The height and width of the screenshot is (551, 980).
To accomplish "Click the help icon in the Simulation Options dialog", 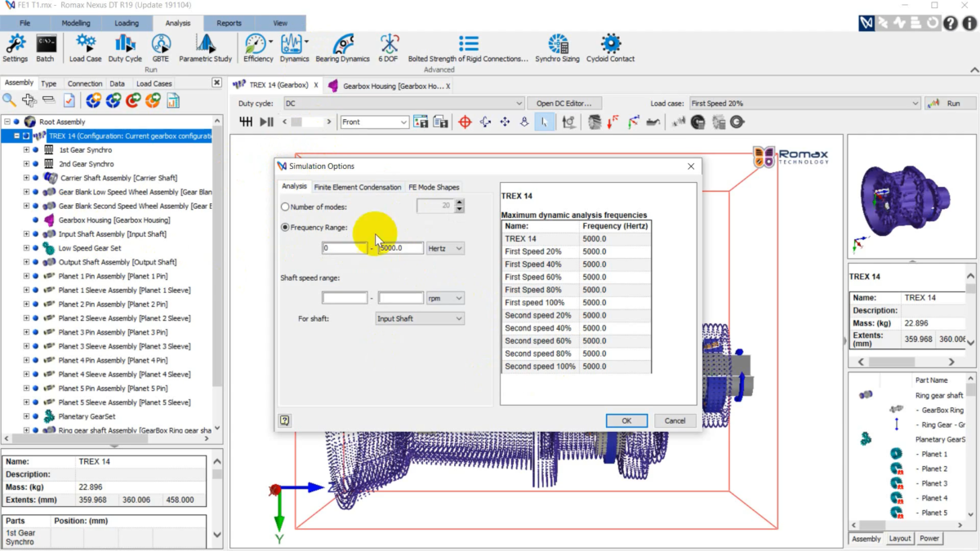I will coord(284,420).
